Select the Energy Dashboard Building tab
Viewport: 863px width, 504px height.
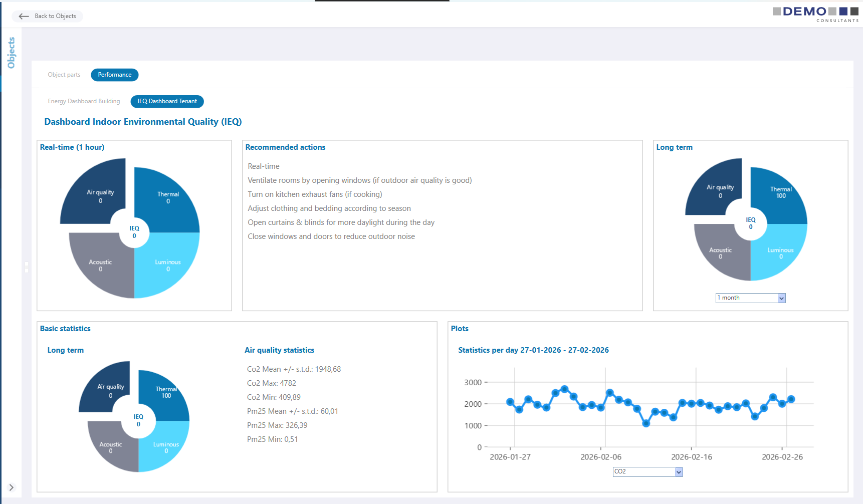pos(84,101)
